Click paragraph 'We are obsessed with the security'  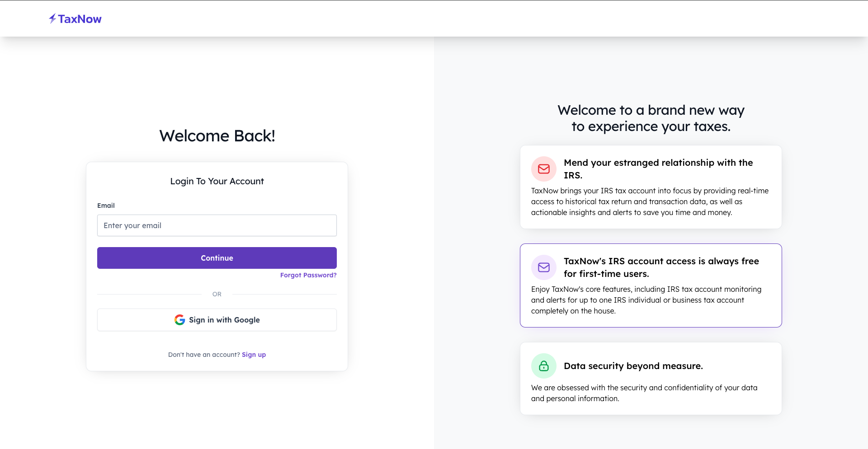[x=644, y=393]
